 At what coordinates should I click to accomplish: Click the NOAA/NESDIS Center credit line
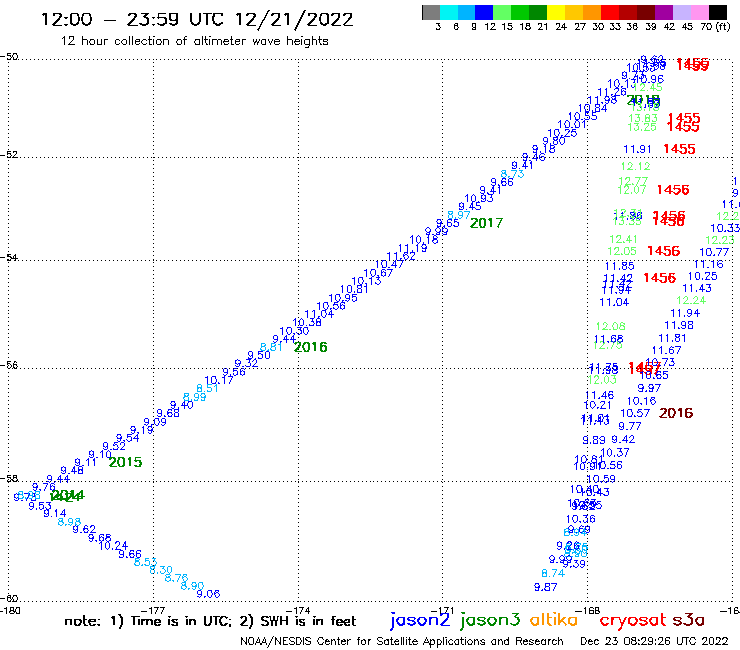pyautogui.click(x=402, y=642)
